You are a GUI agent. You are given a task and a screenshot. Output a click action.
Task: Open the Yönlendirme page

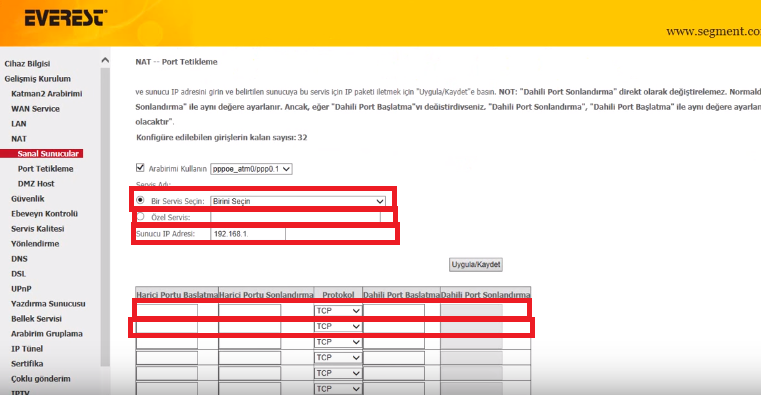pos(35,244)
